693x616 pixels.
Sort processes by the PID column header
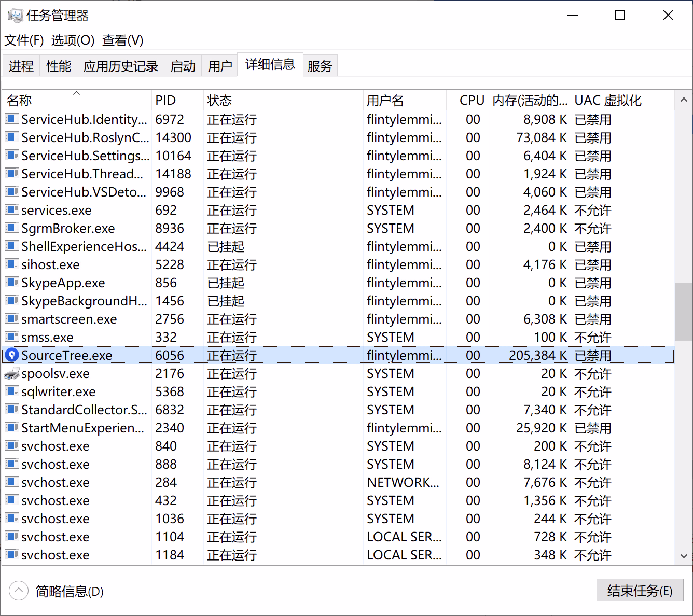[x=165, y=101]
